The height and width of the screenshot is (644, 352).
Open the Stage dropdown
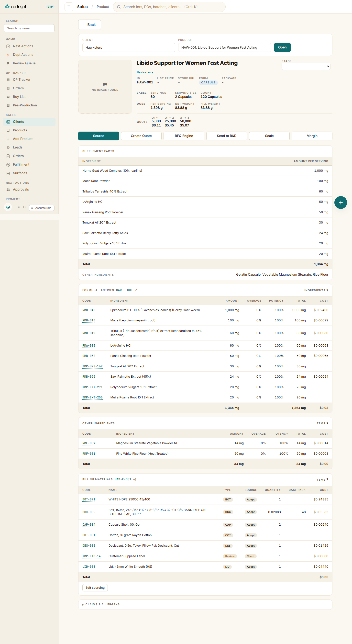(306, 66)
